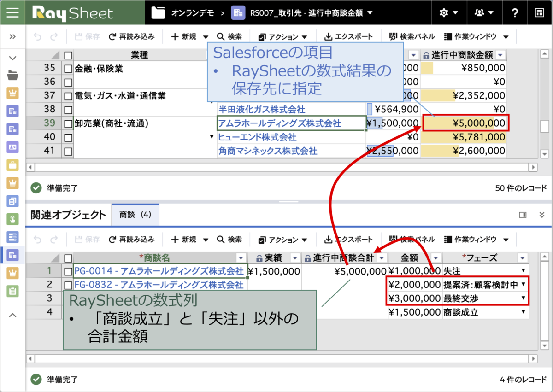Viewport: 553px width, 392px height.
Task: Select the blue stacked documents sidebar icon
Action: pos(12,201)
